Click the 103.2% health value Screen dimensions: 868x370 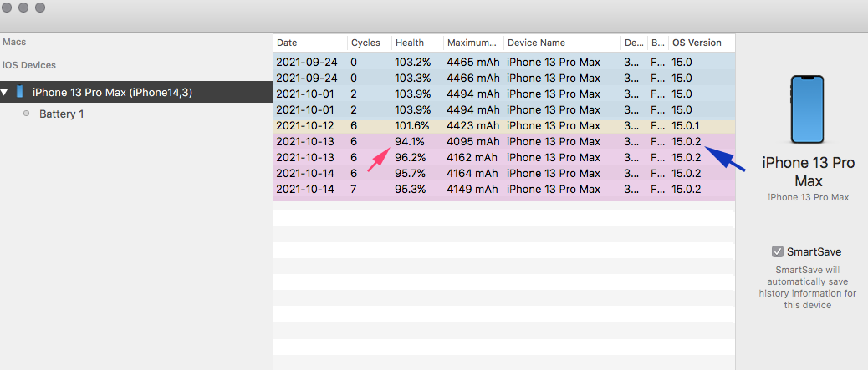click(412, 63)
